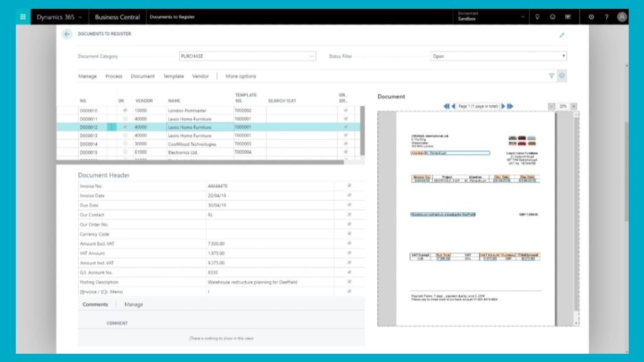Click the back arrow beside Documents to Register
Screen dimensions: 644x362
(67, 34)
